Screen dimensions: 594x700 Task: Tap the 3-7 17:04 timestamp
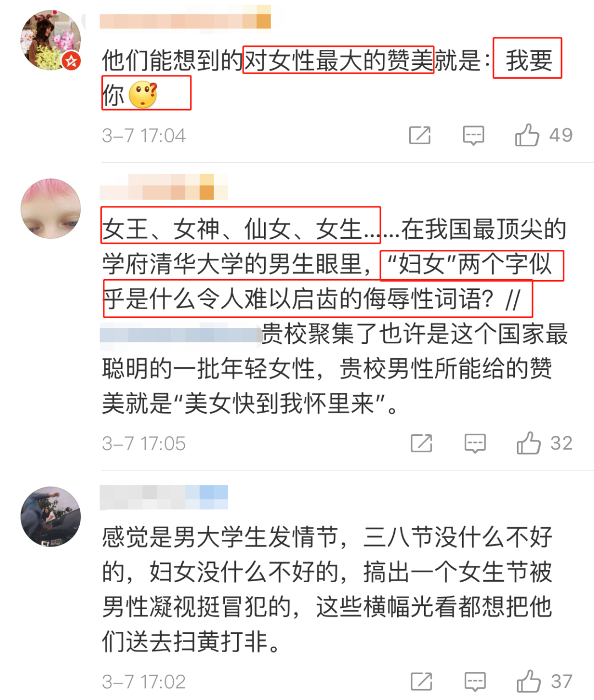pyautogui.click(x=144, y=135)
